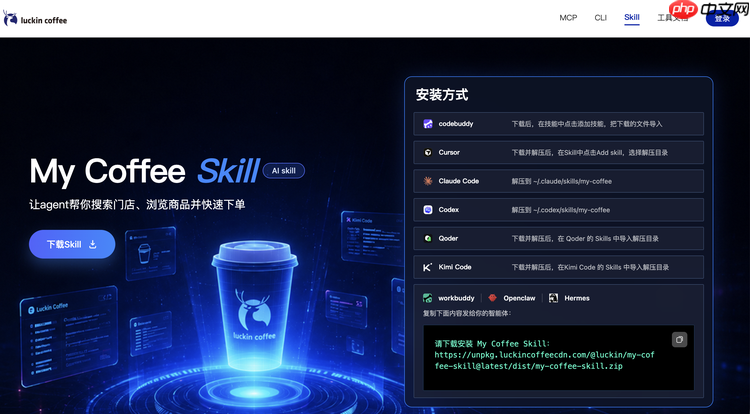Click the My Coffee Skill headline
Viewport: 750px width, 414px height.
click(x=144, y=171)
